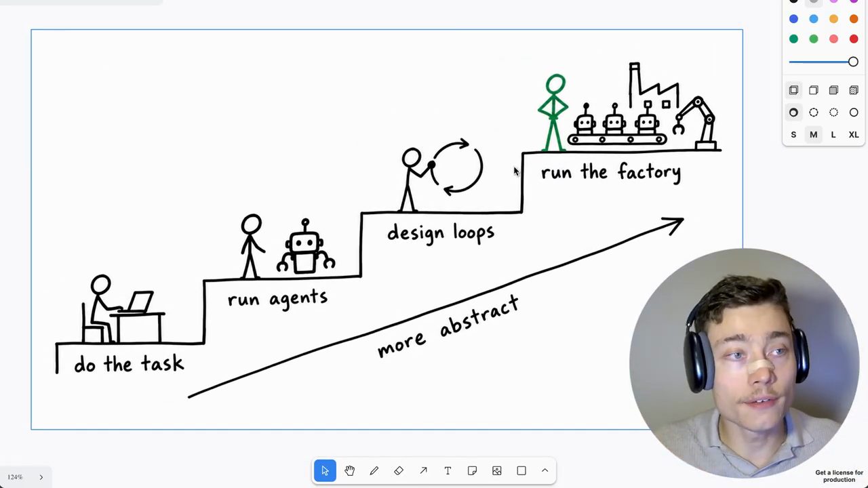This screenshot has height=488, width=868.
Task: Pick the blue color swatch
Action: (x=793, y=19)
